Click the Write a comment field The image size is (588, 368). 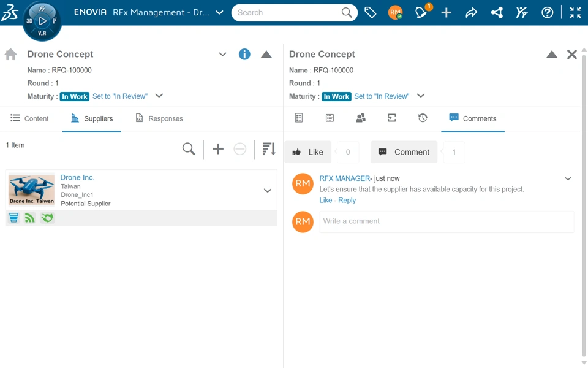point(447,221)
